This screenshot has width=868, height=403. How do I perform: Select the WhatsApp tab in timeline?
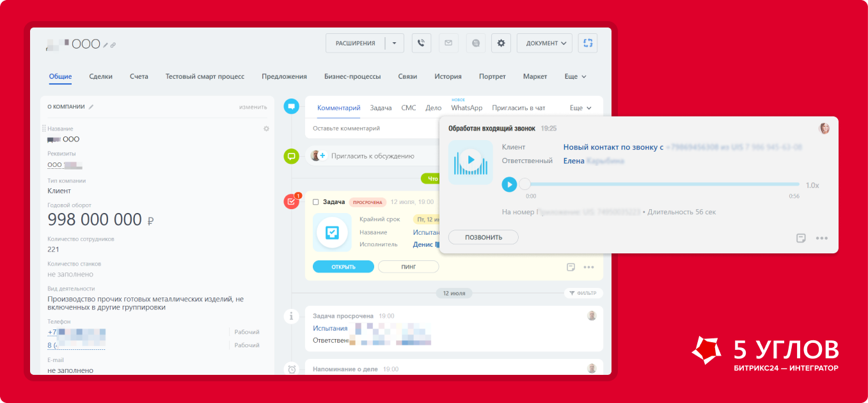(466, 108)
